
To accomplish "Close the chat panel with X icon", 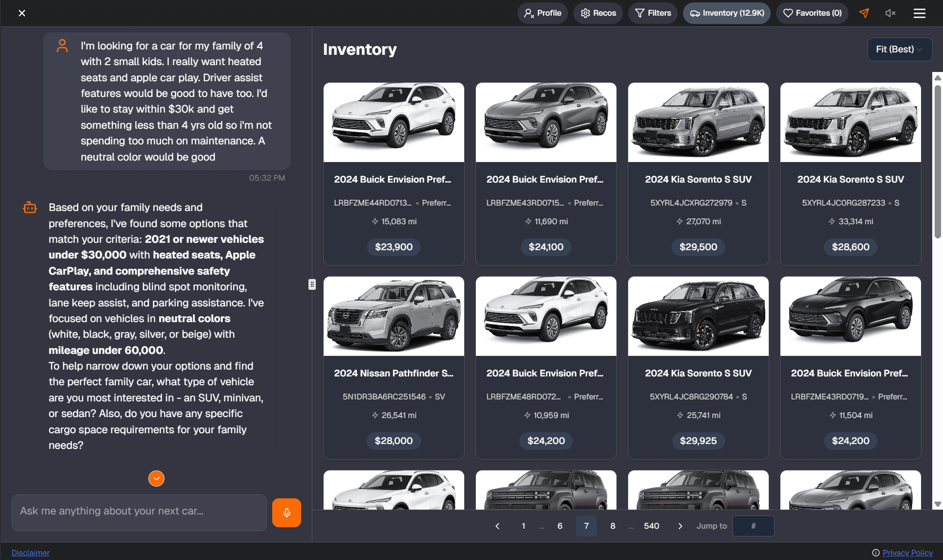I will point(22,13).
